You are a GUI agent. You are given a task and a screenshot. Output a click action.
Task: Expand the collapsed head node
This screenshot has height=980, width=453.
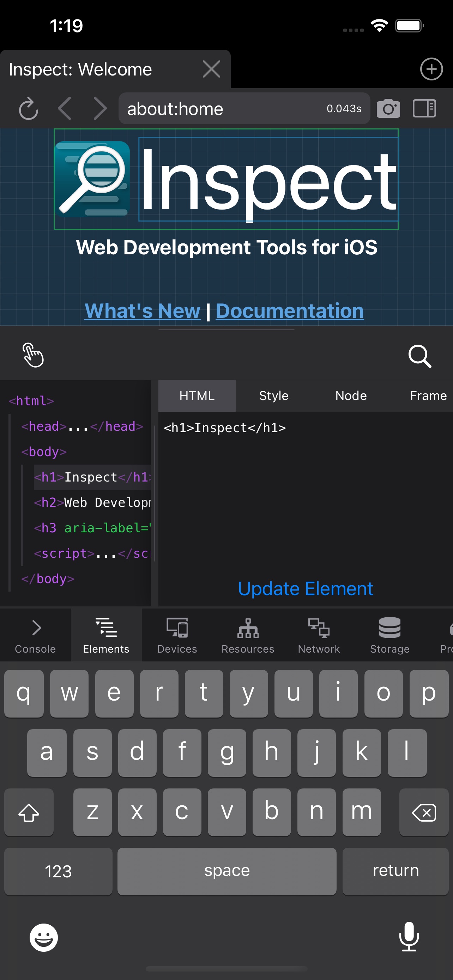[x=82, y=426]
